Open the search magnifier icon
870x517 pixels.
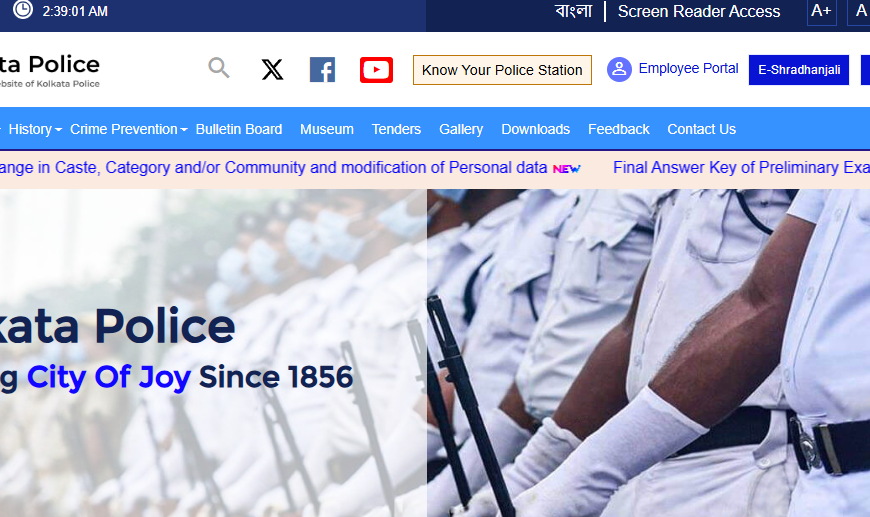(x=219, y=68)
